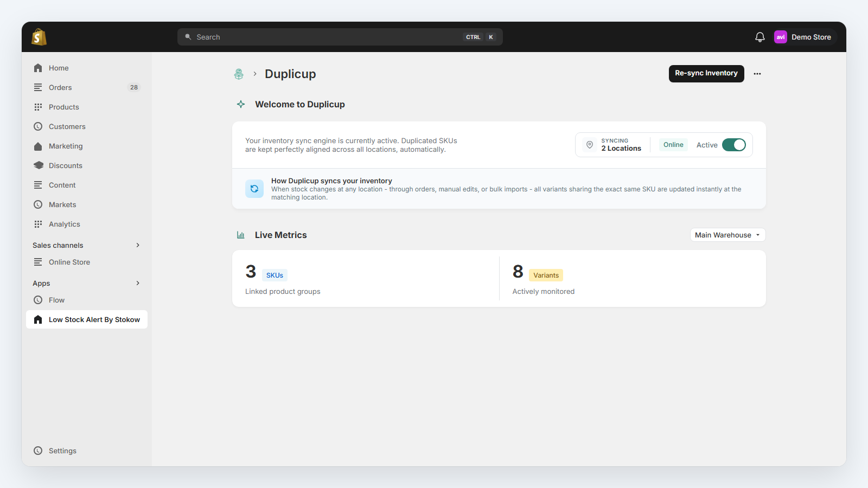The image size is (868, 488).
Task: Click the Online Store icon
Action: 38,262
